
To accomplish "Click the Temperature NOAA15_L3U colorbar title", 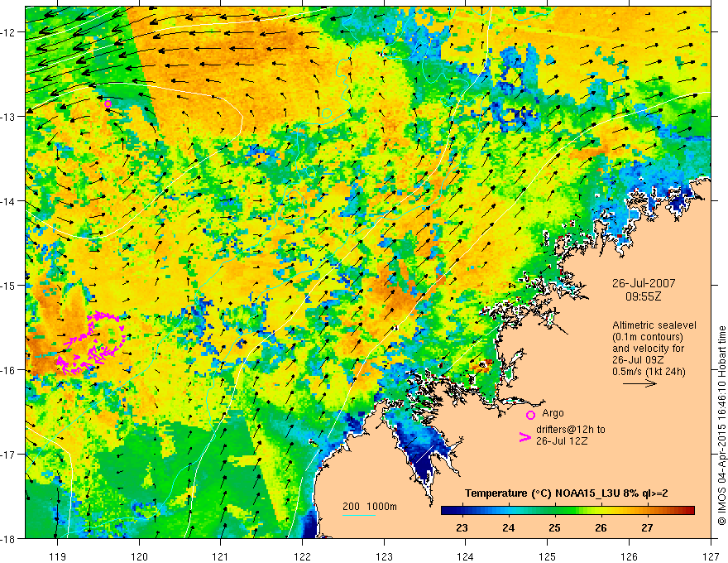I will (567, 493).
